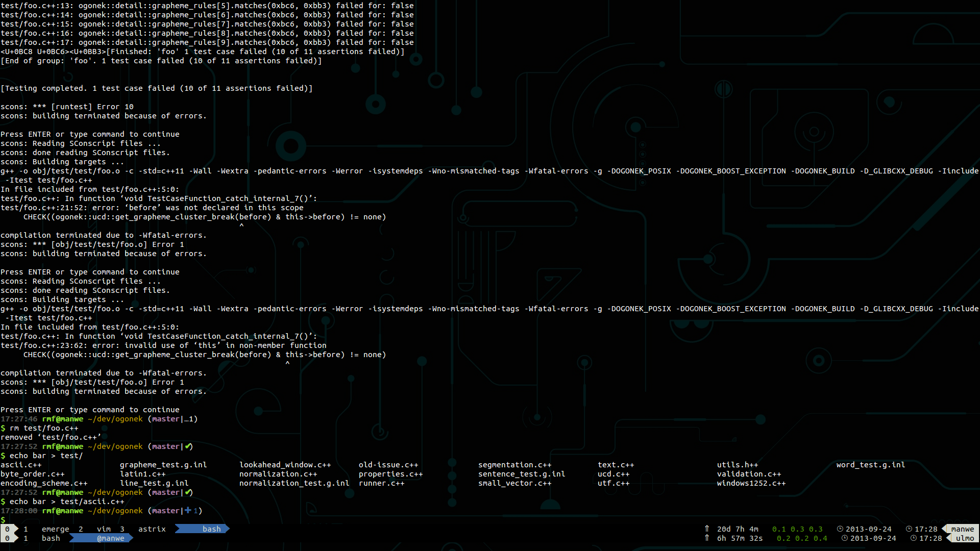
Task: Click the uptime arrow icon beside 20d 7h 4m
Action: (x=707, y=529)
